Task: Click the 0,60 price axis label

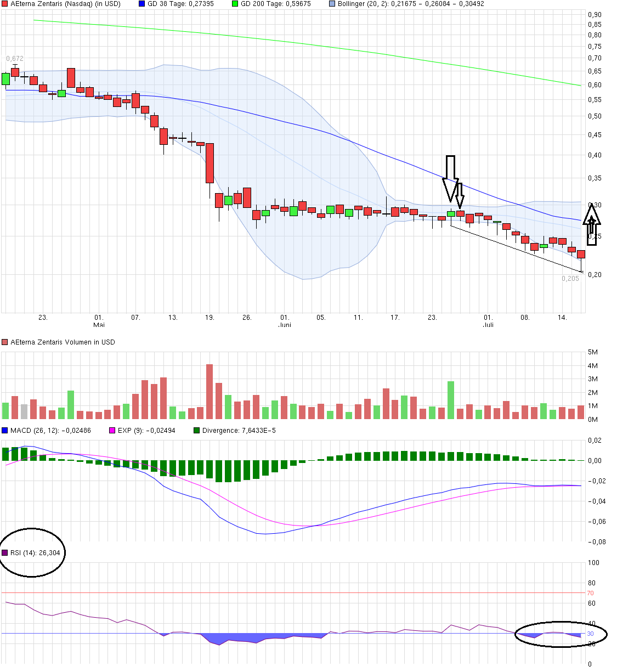Action: [x=595, y=85]
